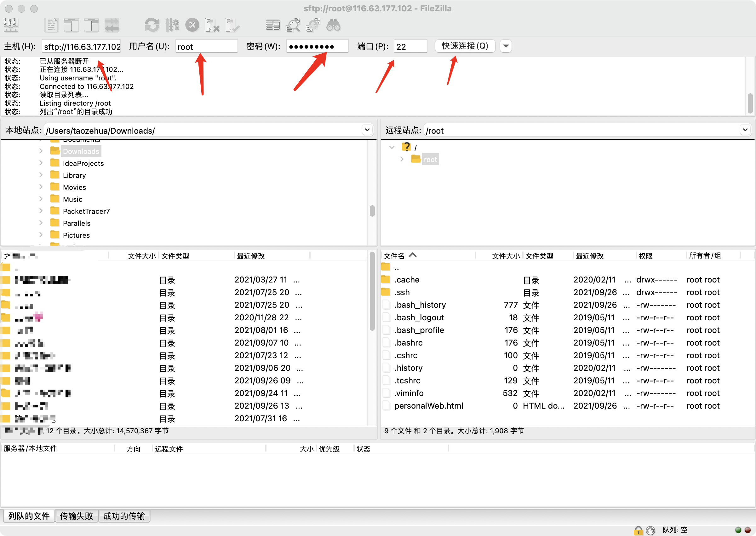Select .bash_history remote file

tap(420, 305)
